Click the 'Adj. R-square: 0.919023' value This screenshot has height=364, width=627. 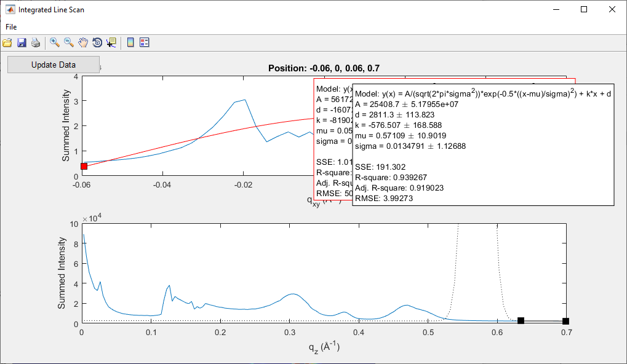point(399,188)
